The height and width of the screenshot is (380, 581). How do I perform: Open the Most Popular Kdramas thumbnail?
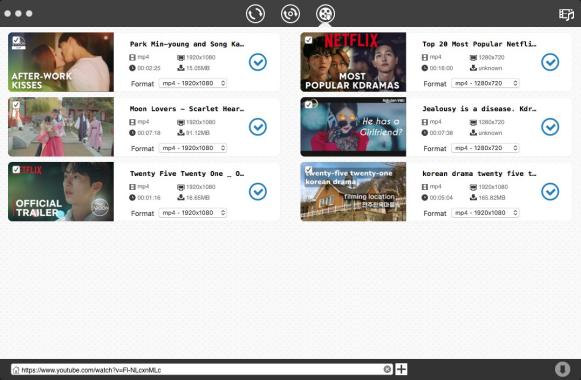353,62
